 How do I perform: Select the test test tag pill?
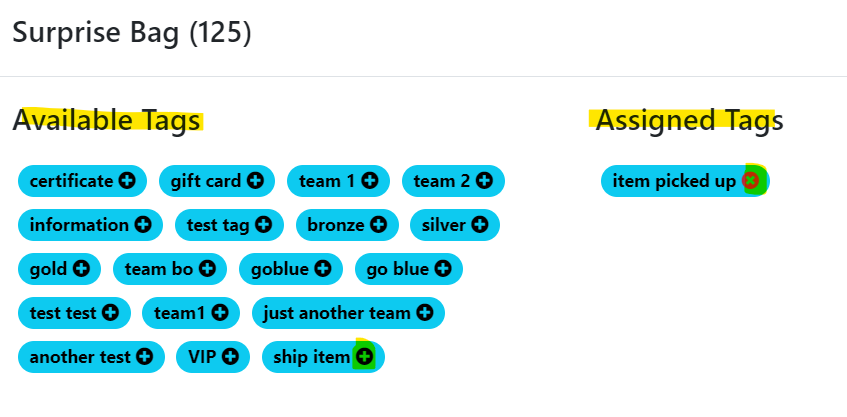64,313
